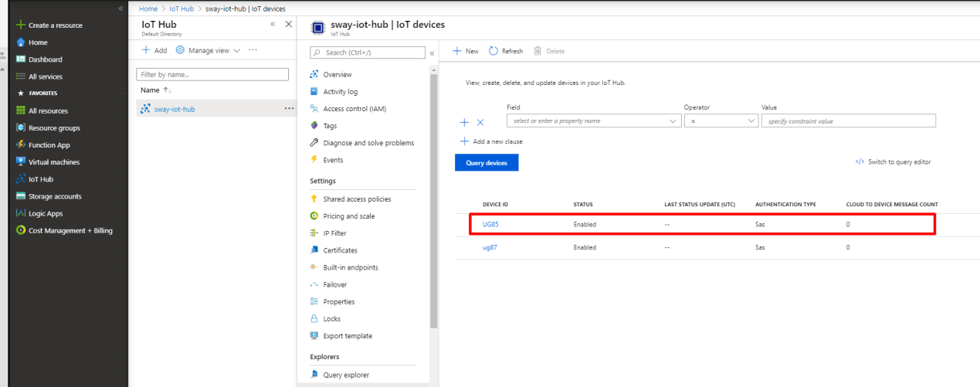Click Add a new clause
The image size is (980, 387).
click(491, 142)
